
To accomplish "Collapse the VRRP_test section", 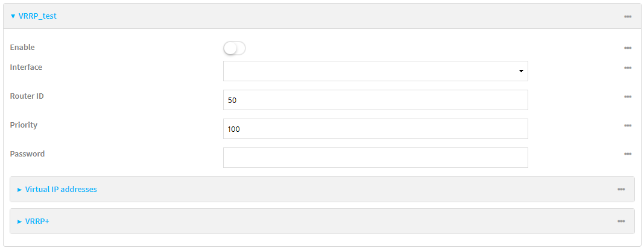I will [34, 16].
